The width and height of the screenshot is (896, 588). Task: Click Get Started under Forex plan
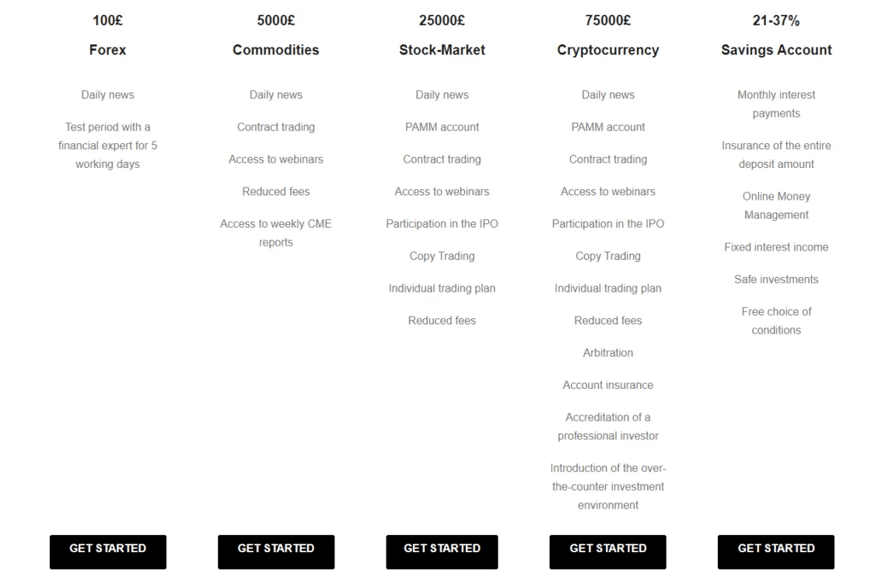click(107, 551)
